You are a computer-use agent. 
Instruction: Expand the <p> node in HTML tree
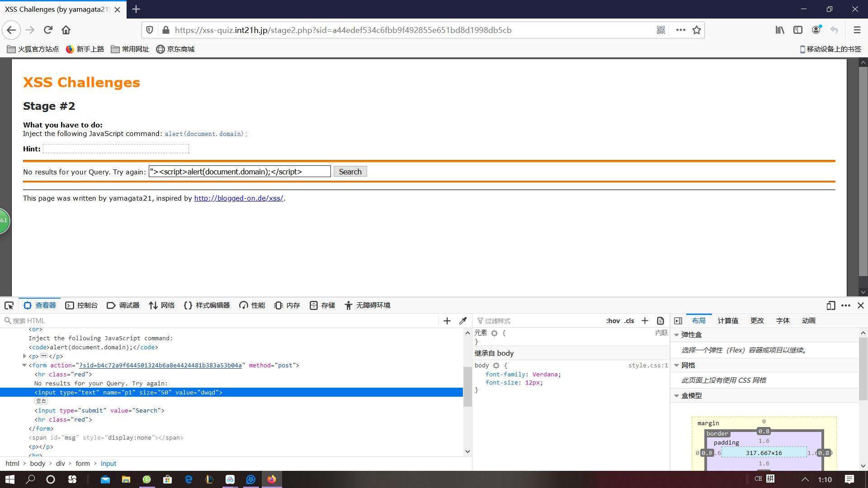pyautogui.click(x=24, y=356)
